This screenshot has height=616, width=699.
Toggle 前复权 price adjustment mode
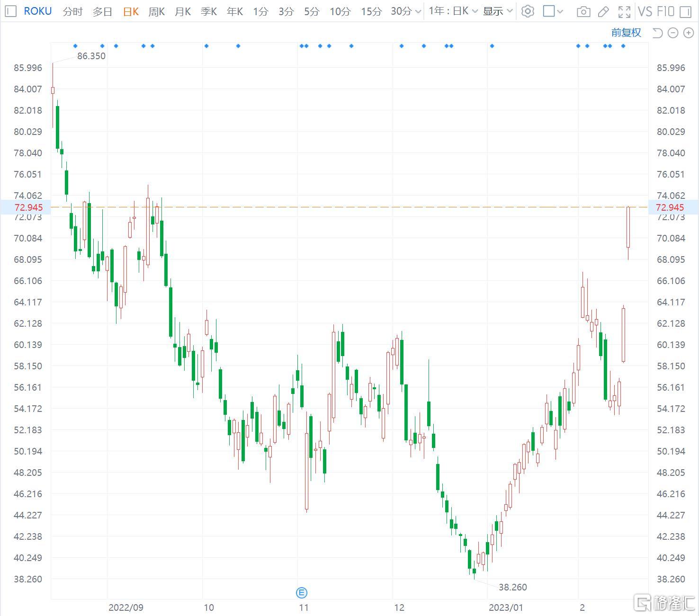pyautogui.click(x=626, y=33)
